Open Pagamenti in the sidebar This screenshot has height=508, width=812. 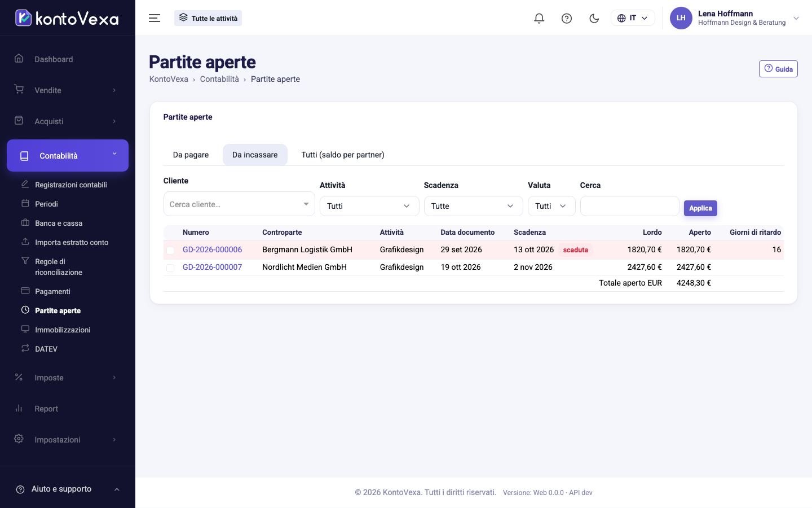click(52, 291)
